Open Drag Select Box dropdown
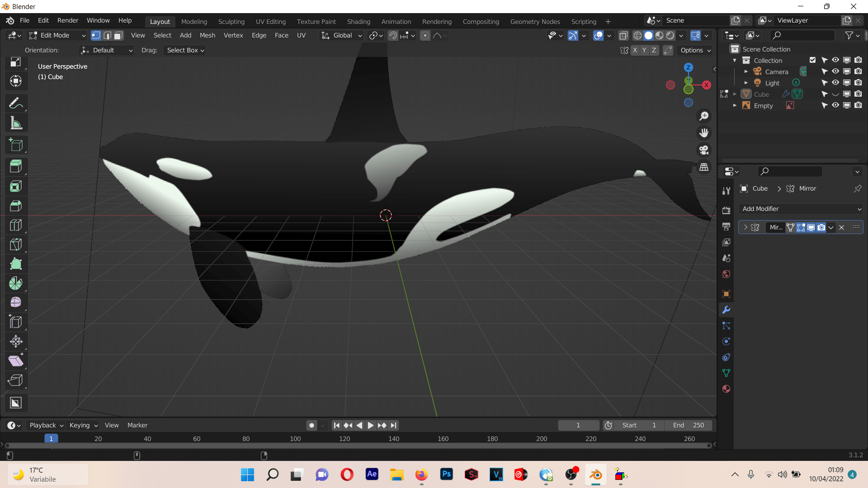The height and width of the screenshot is (488, 868). coord(184,50)
